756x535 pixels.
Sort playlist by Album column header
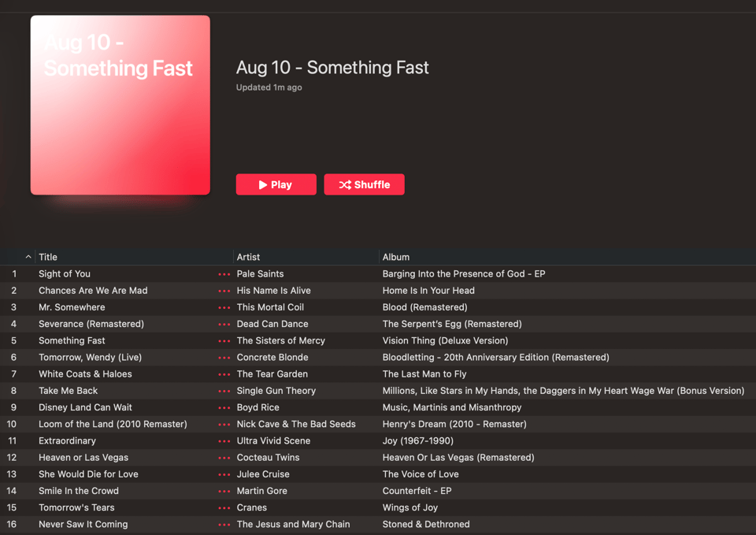(x=396, y=257)
